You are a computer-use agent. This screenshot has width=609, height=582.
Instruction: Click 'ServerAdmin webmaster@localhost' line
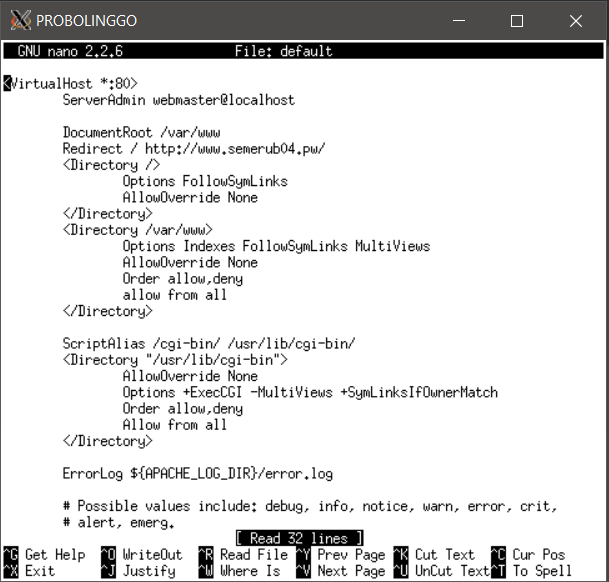(x=179, y=100)
